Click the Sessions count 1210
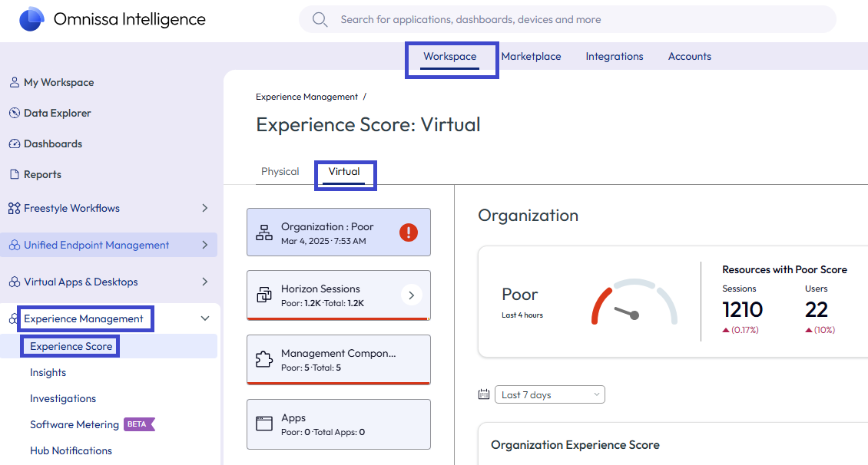Viewport: 868px width, 465px height. (742, 310)
